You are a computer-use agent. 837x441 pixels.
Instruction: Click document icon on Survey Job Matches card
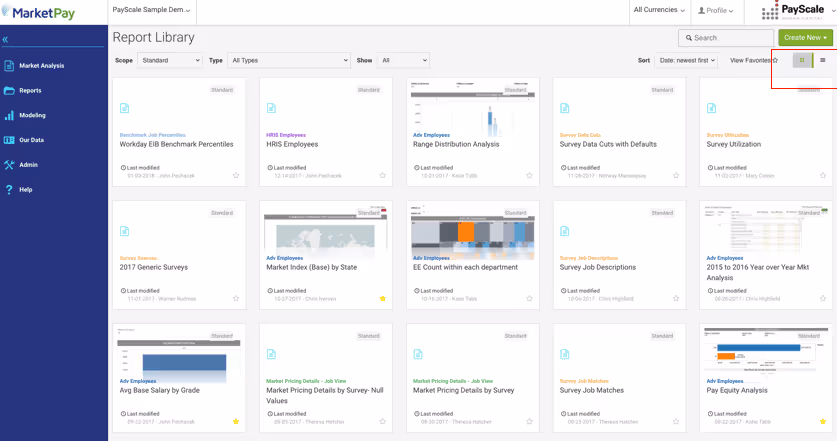click(x=565, y=355)
